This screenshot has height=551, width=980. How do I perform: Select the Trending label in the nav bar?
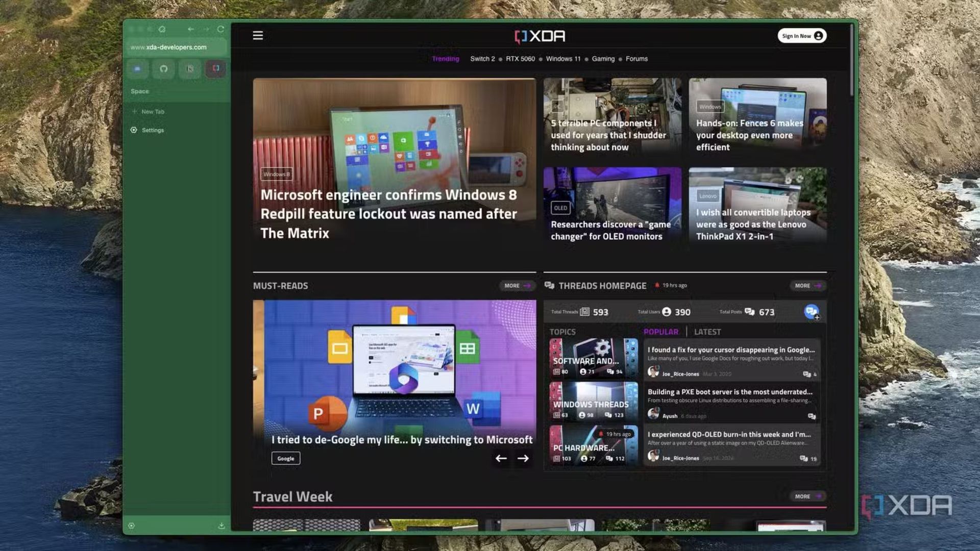point(446,59)
